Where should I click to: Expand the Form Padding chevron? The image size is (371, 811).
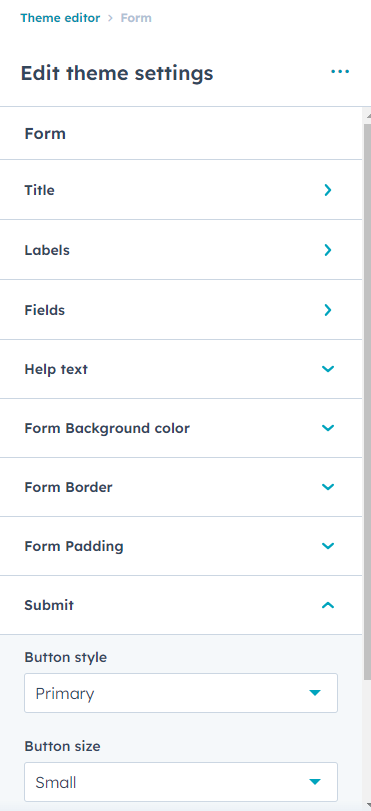pos(328,546)
